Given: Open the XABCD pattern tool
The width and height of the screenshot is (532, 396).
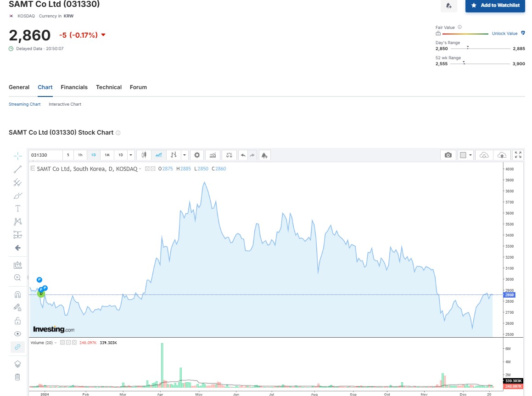Looking at the screenshot, I should click(17, 221).
